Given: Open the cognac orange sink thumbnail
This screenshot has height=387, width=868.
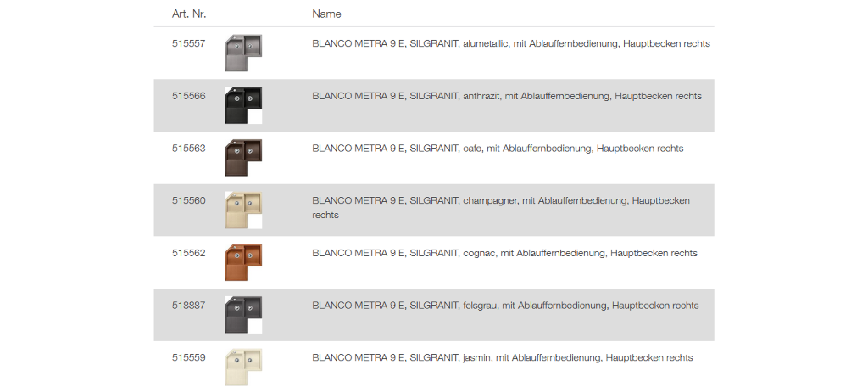Looking at the screenshot, I should (243, 262).
